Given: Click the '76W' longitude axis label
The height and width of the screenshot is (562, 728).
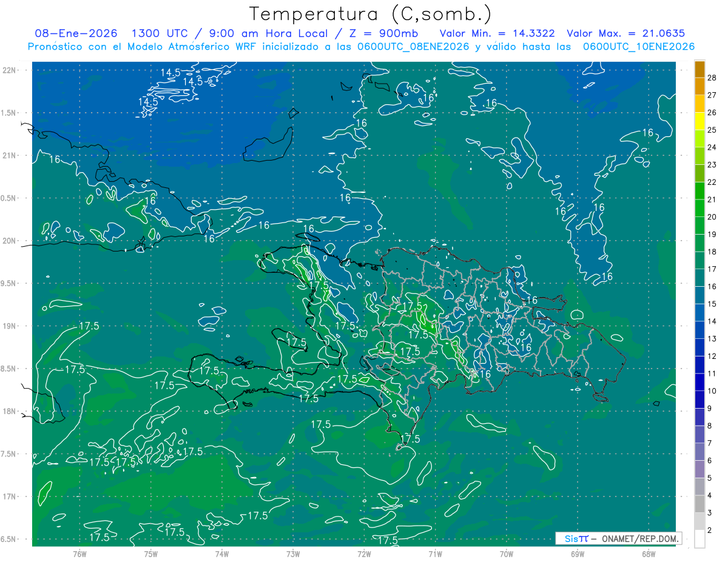Looking at the screenshot, I should pyautogui.click(x=79, y=554).
